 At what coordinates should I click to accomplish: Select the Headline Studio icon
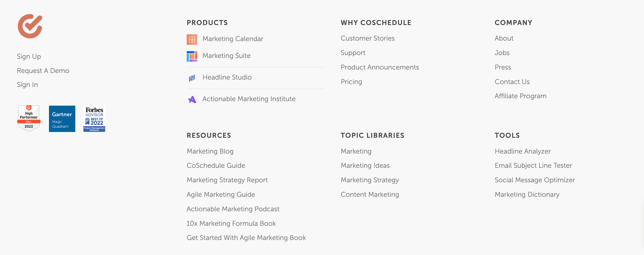pyautogui.click(x=192, y=77)
